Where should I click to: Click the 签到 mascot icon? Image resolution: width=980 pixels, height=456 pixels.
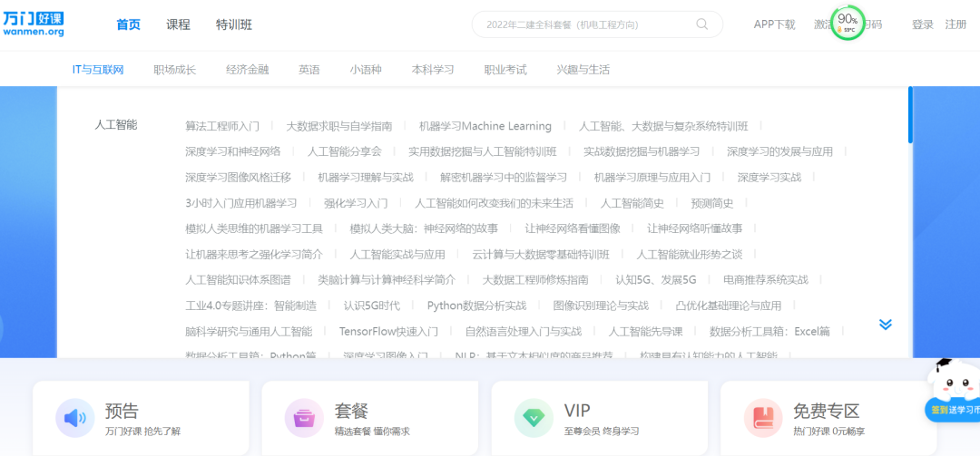[x=953, y=389]
